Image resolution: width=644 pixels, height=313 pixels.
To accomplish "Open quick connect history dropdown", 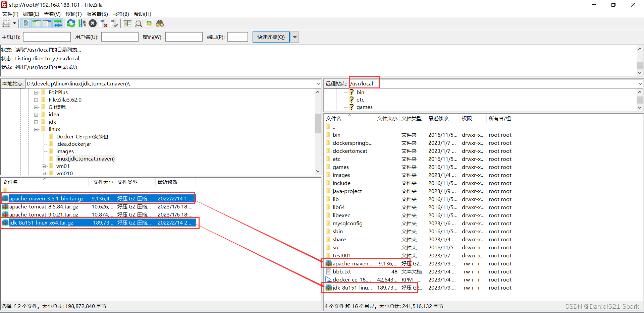I will pos(295,37).
